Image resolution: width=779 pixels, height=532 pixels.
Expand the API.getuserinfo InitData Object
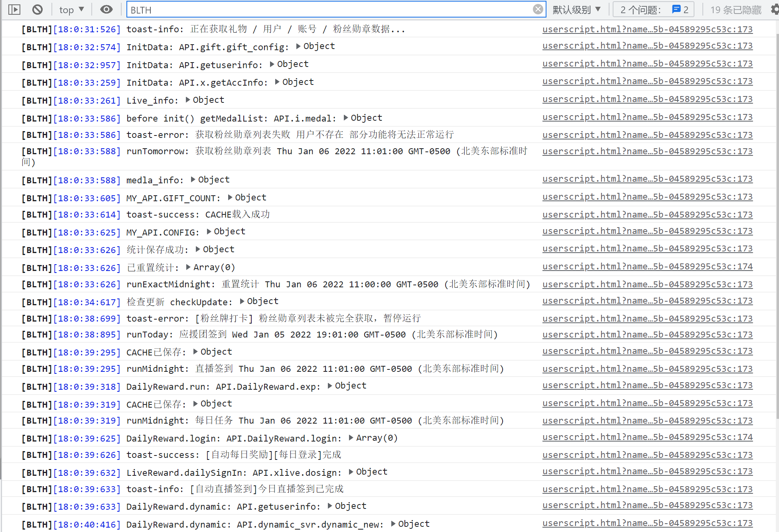coord(271,64)
